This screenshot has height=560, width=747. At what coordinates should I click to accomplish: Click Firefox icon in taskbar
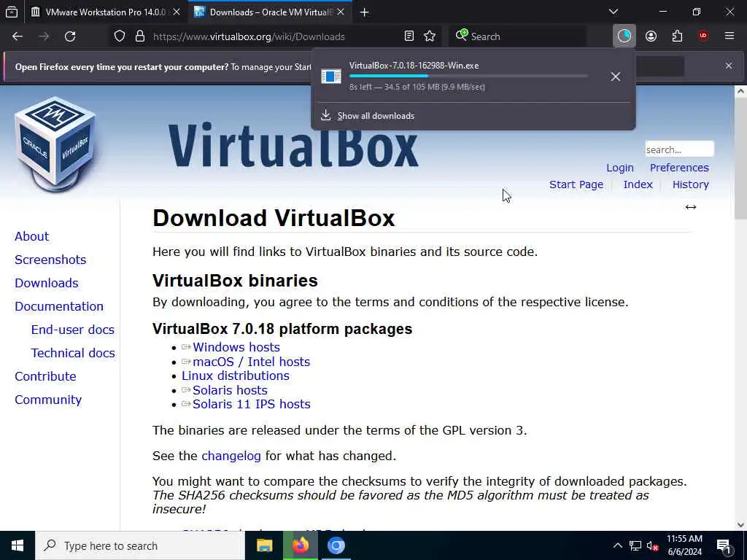300,545
